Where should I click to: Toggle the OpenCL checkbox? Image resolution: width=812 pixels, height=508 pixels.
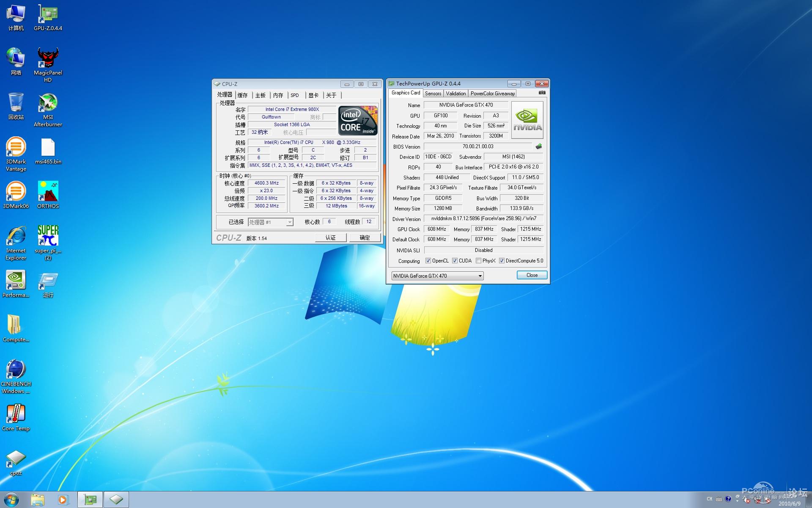tap(428, 261)
